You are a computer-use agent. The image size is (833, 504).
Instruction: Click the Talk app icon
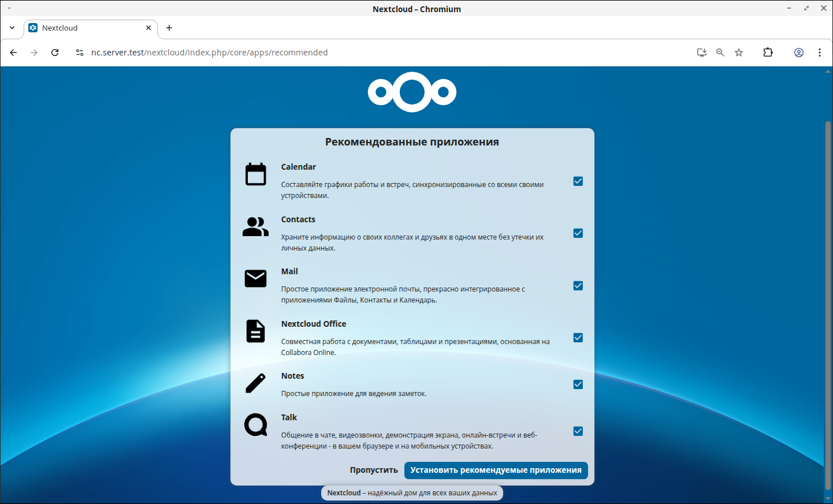pos(255,425)
